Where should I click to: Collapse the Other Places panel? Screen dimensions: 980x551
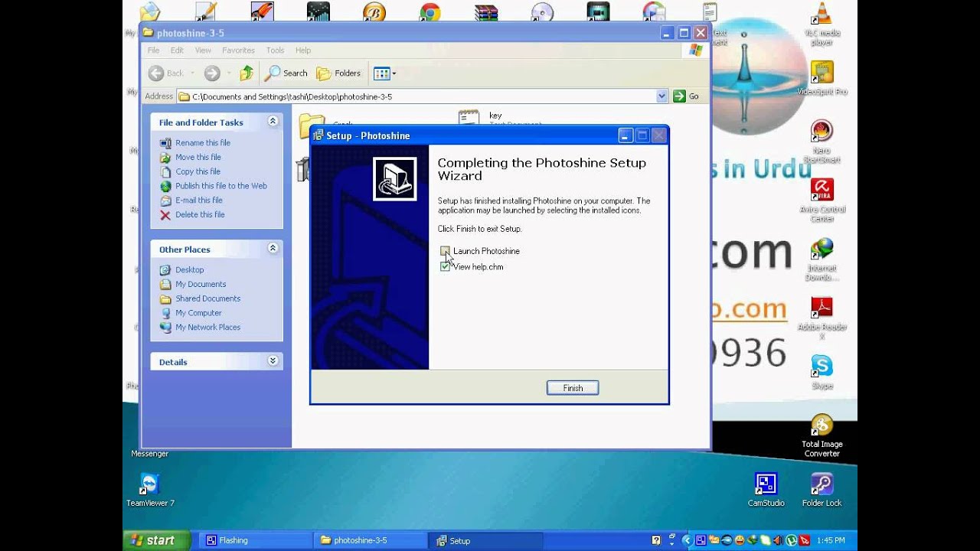273,249
